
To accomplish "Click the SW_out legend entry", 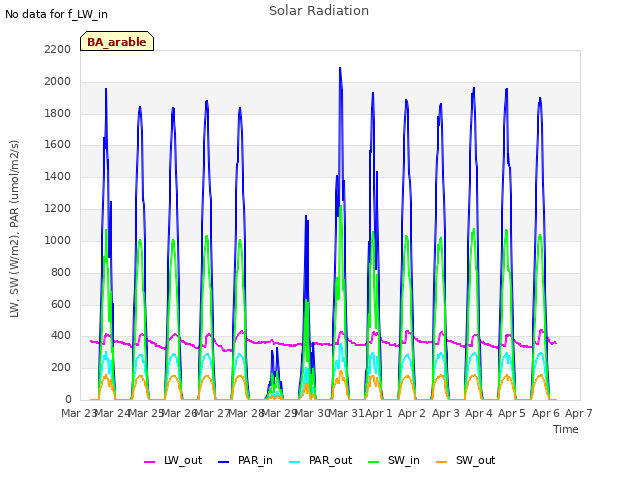I will pyautogui.click(x=465, y=460).
